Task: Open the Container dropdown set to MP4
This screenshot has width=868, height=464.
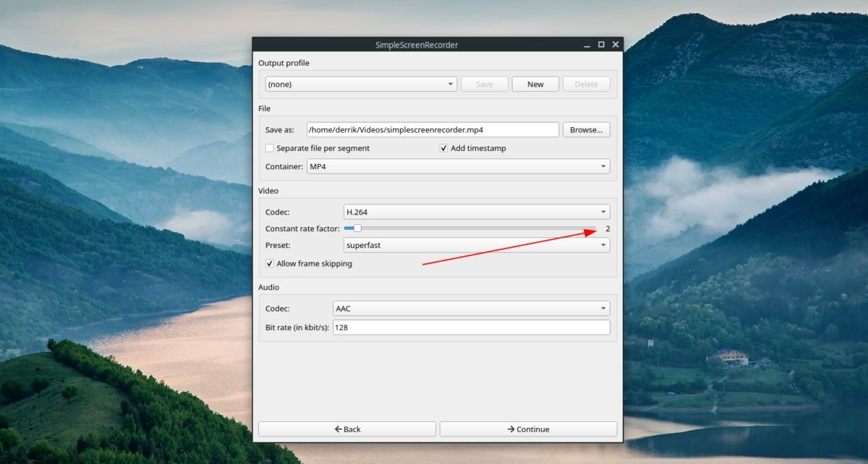Action: [458, 167]
